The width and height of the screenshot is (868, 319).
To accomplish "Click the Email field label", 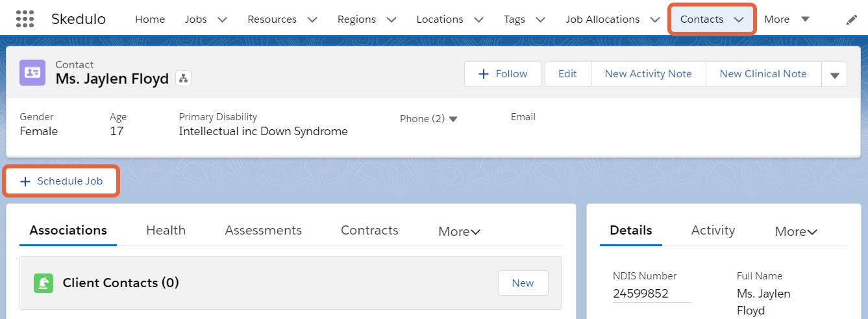I will point(523,117).
